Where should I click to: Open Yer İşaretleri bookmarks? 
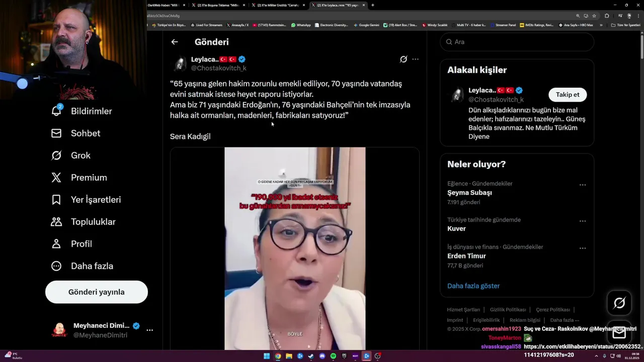86,200
